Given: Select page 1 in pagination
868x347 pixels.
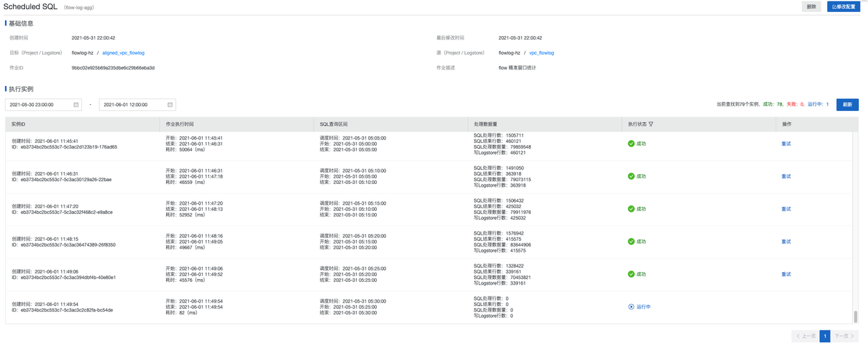Looking at the screenshot, I should click(x=825, y=336).
